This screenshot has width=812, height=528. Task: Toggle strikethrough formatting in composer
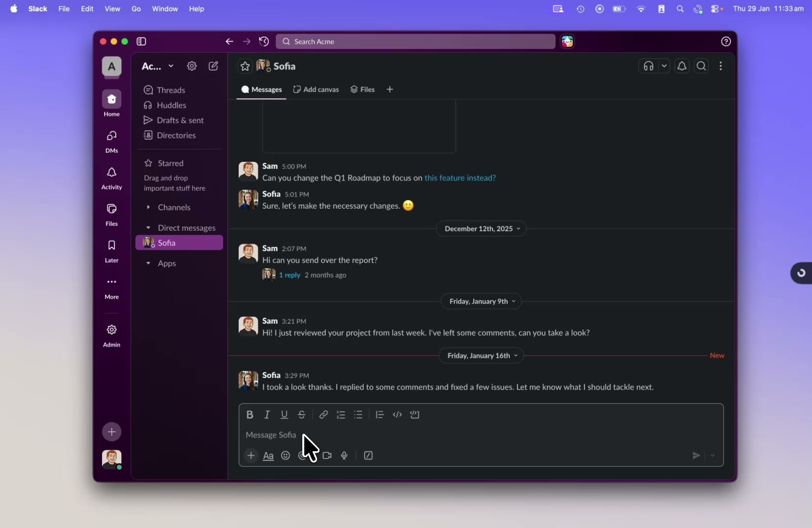(x=302, y=415)
